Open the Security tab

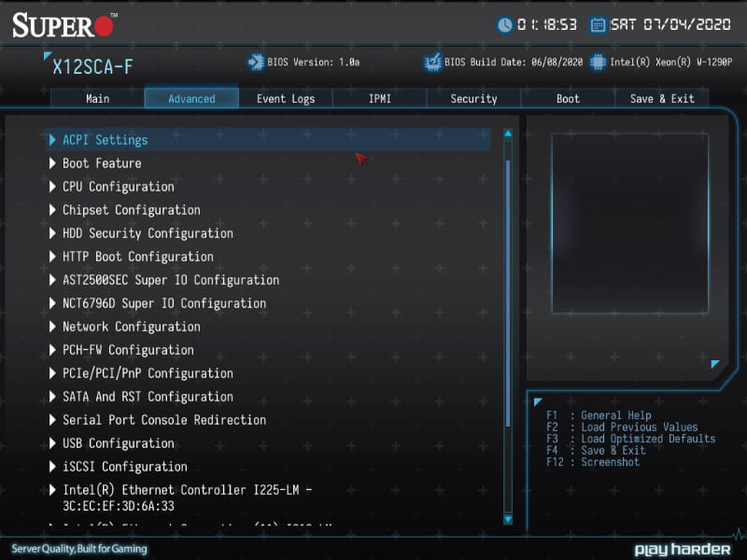473,98
